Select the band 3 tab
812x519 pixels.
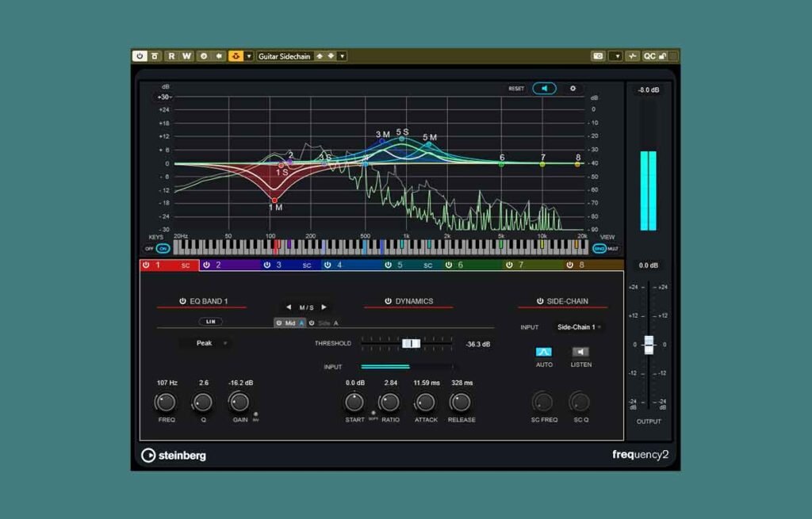point(291,265)
